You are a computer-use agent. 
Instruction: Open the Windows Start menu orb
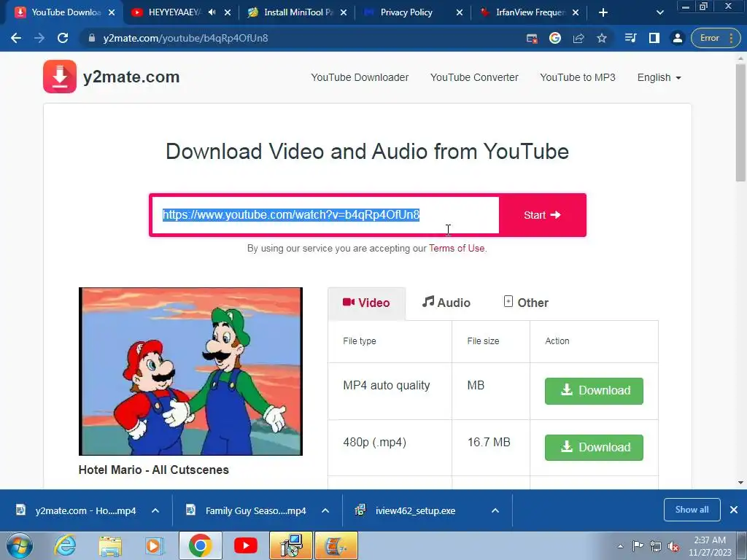coord(20,545)
